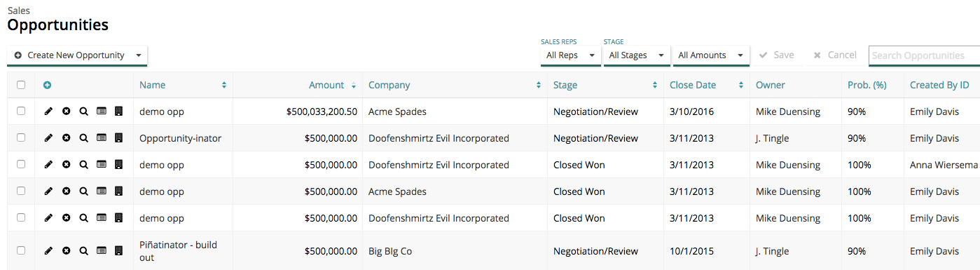Select the Piñatinator - build out checkbox
This screenshot has width=980, height=270.
[x=21, y=250]
